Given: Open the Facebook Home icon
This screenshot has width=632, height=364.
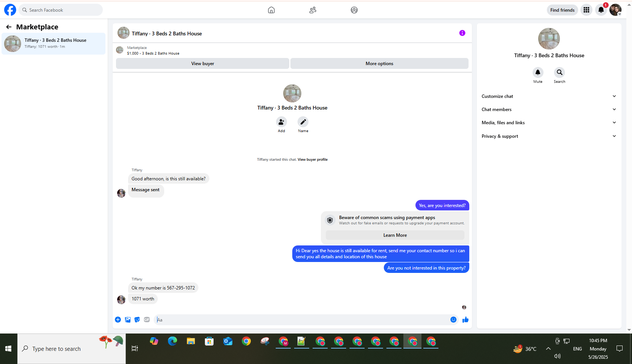Looking at the screenshot, I should (x=271, y=10).
